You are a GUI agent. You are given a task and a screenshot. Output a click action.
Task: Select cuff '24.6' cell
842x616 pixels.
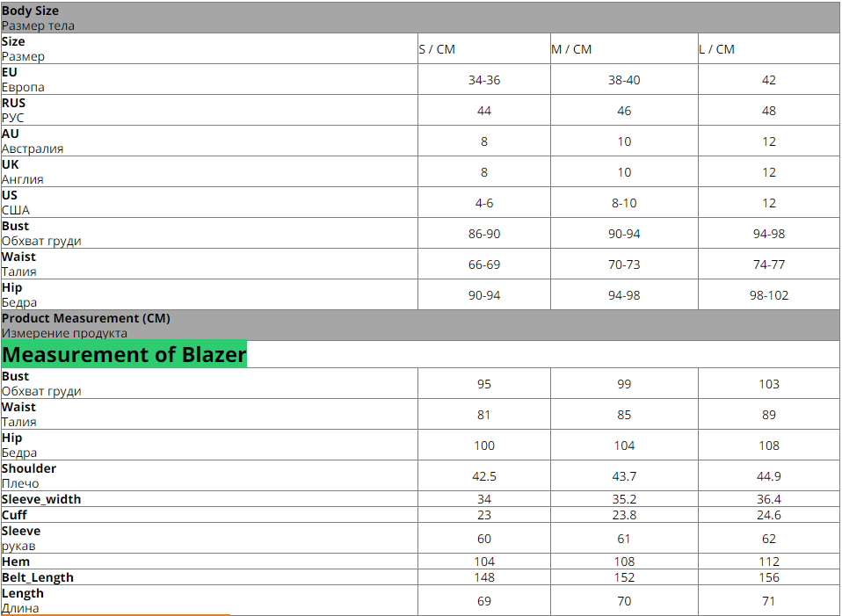769,514
